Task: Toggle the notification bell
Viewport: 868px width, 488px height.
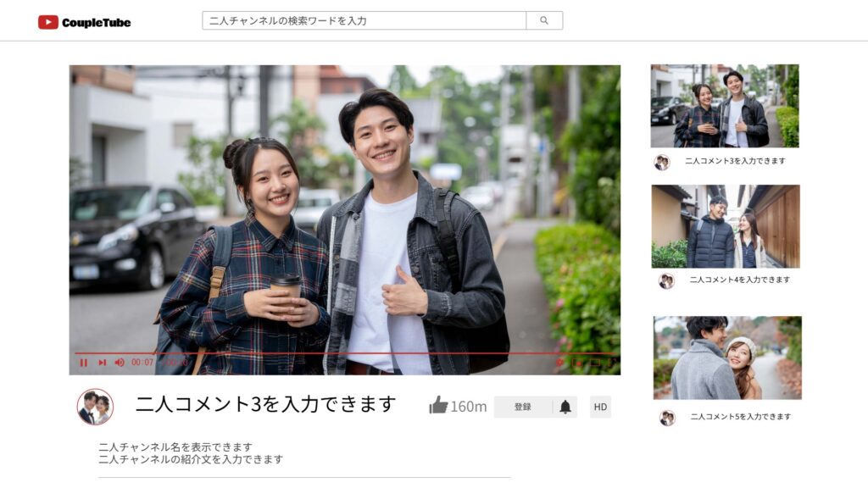Action: (x=565, y=407)
